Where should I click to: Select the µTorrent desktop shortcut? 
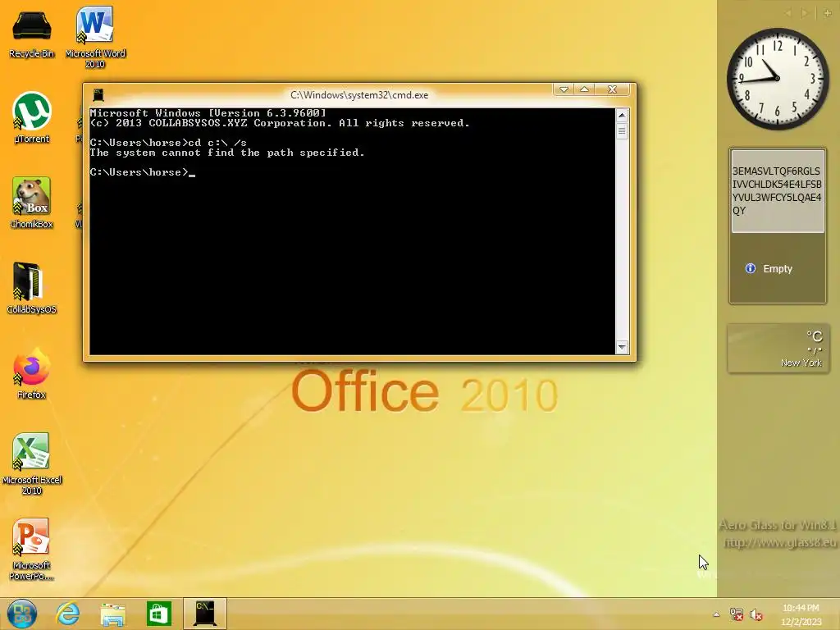[x=32, y=118]
